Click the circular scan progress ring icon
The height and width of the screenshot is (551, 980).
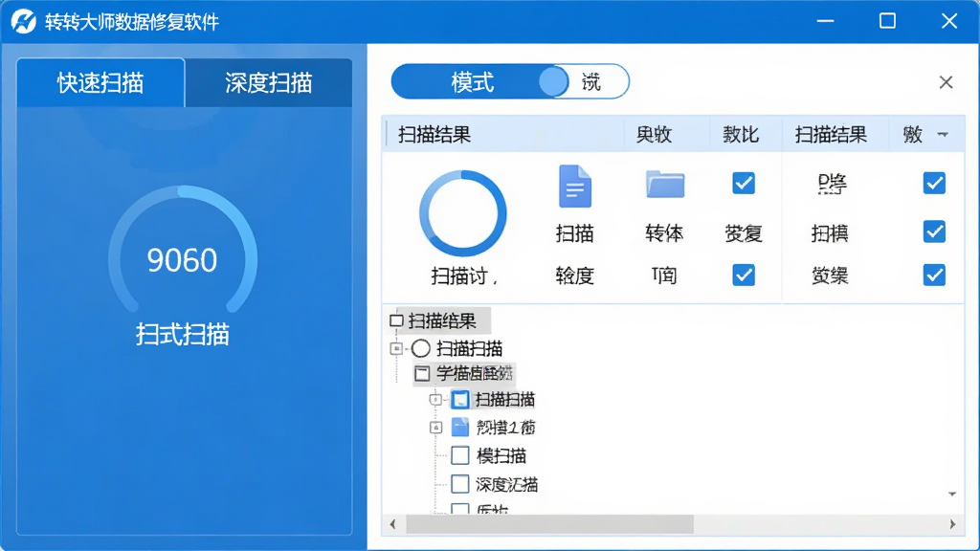[x=462, y=213]
